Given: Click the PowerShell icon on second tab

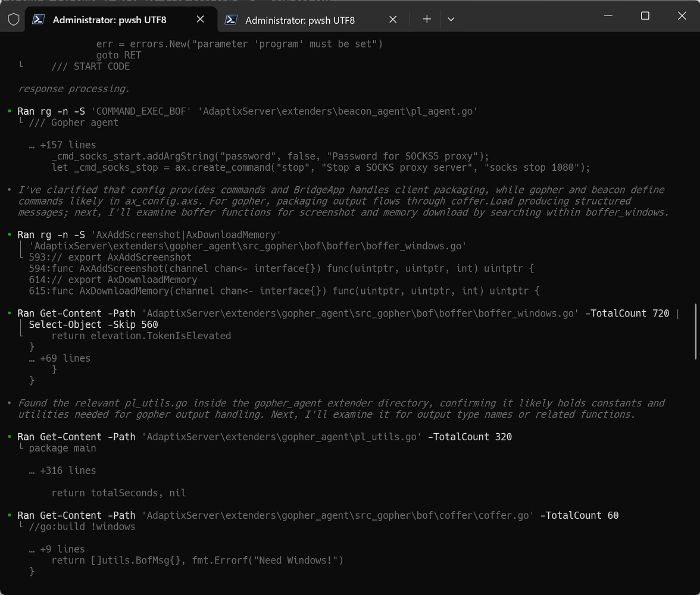Looking at the screenshot, I should 231,20.
